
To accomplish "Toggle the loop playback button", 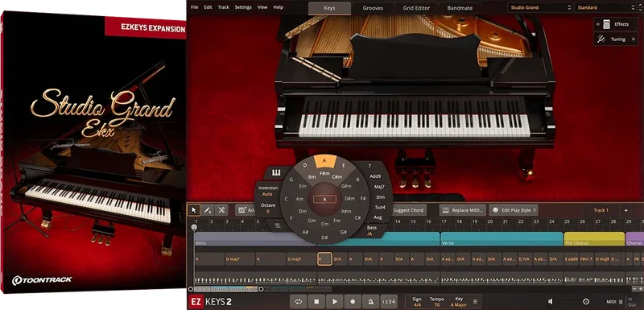I will click(298, 302).
